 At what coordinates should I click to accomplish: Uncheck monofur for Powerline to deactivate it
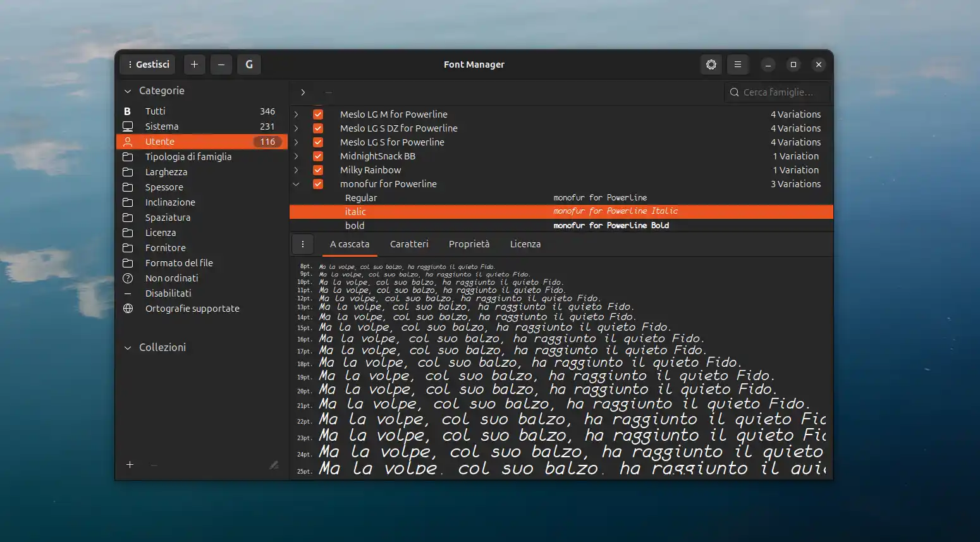(317, 183)
